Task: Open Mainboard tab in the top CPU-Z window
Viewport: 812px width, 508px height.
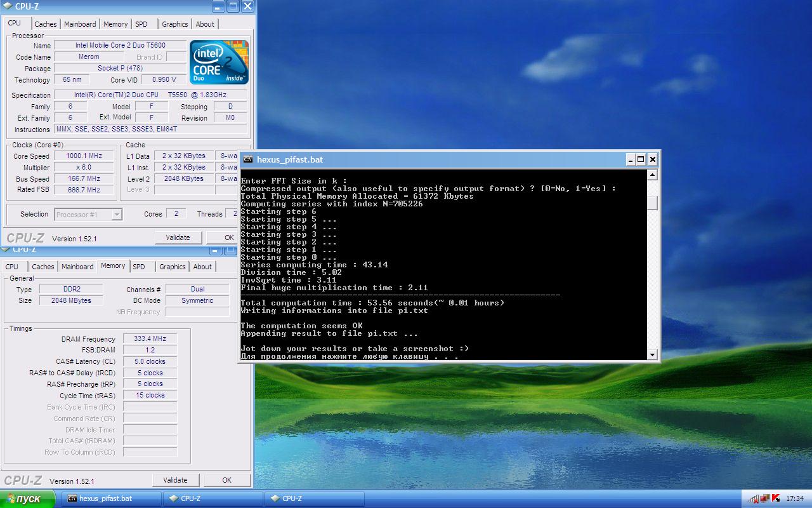Action: tap(81, 24)
